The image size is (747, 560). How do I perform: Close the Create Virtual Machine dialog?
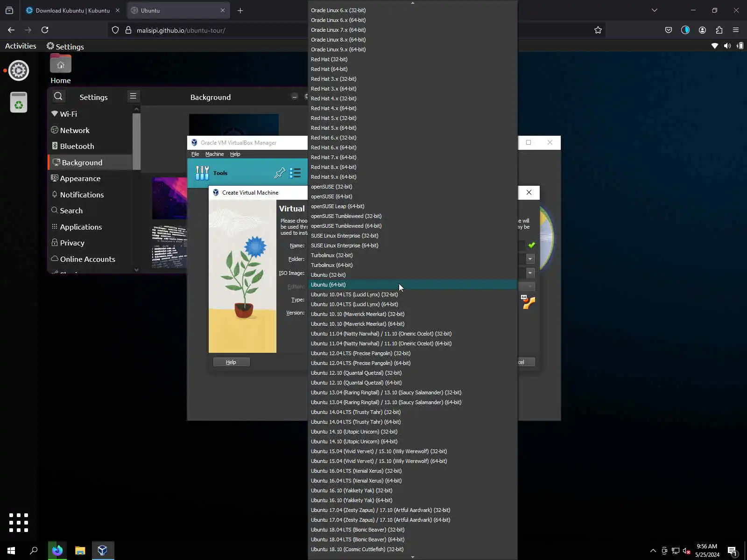pyautogui.click(x=529, y=192)
